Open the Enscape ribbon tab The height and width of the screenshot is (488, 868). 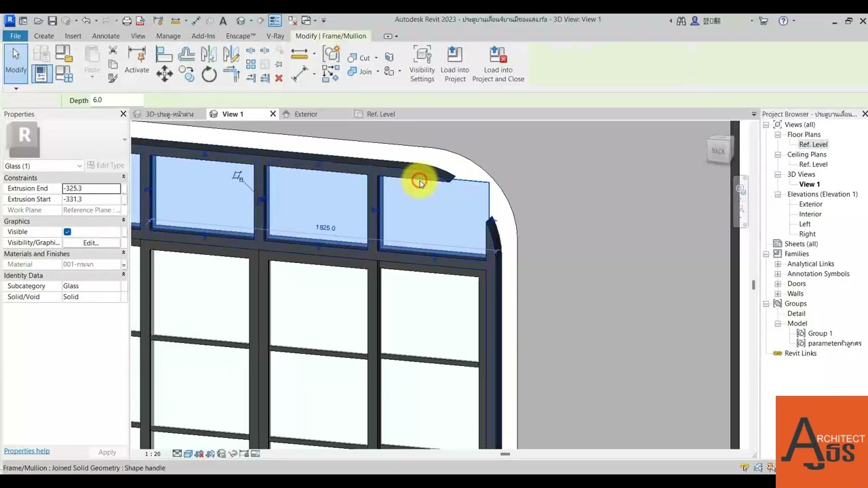(x=241, y=36)
